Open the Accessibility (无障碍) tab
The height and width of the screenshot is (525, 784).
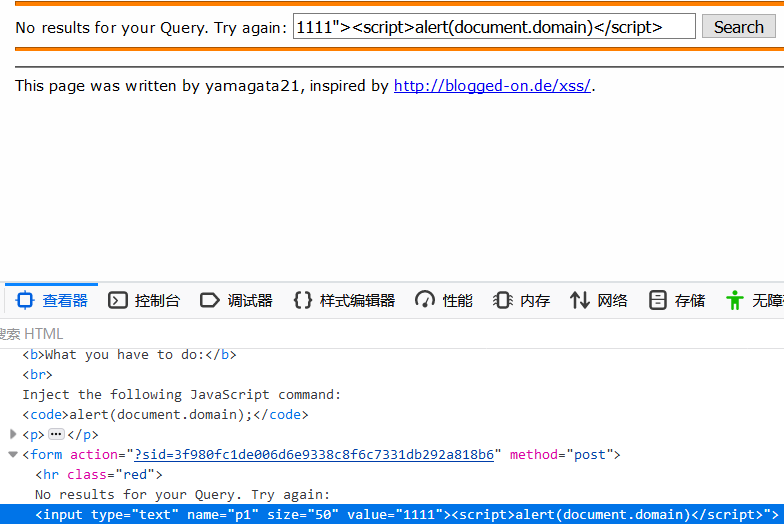[x=754, y=300]
